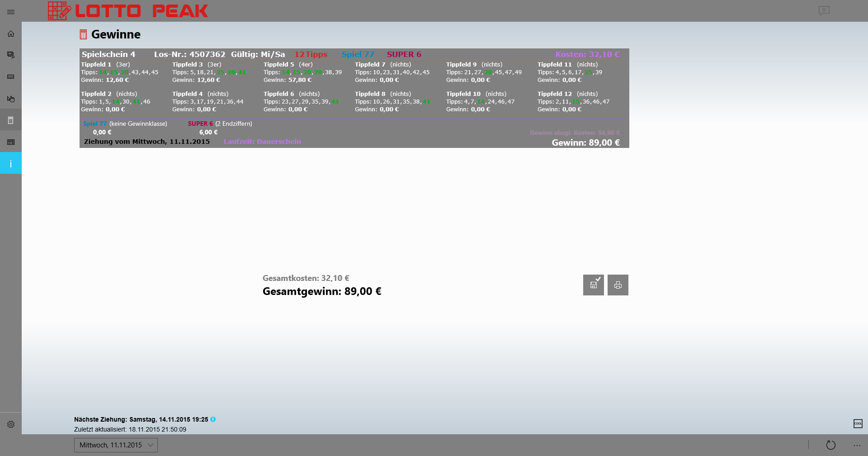Click the Los-Nr.: 4507362 text
The image size is (868, 456).
point(189,54)
